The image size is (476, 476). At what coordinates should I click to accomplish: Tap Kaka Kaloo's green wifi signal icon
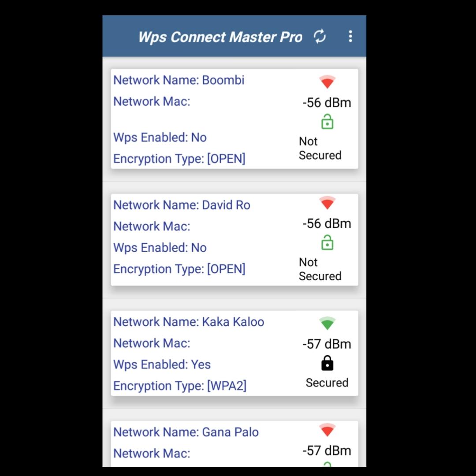[x=327, y=324]
